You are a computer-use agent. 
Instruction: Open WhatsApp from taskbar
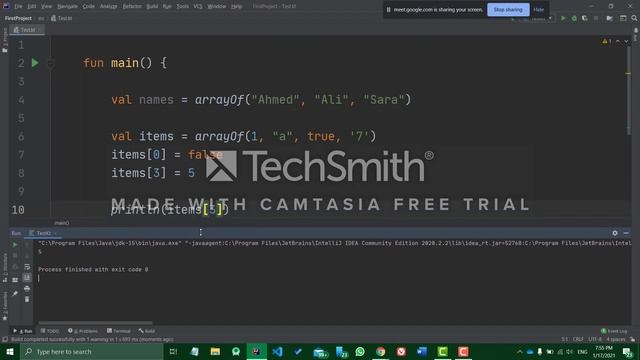(360, 351)
